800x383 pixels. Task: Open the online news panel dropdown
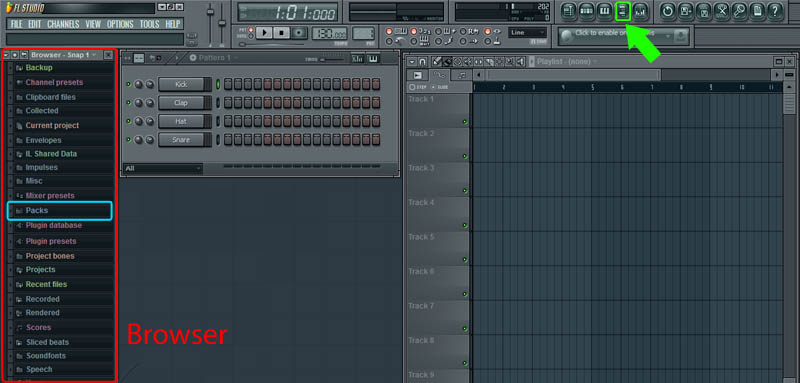(x=668, y=36)
